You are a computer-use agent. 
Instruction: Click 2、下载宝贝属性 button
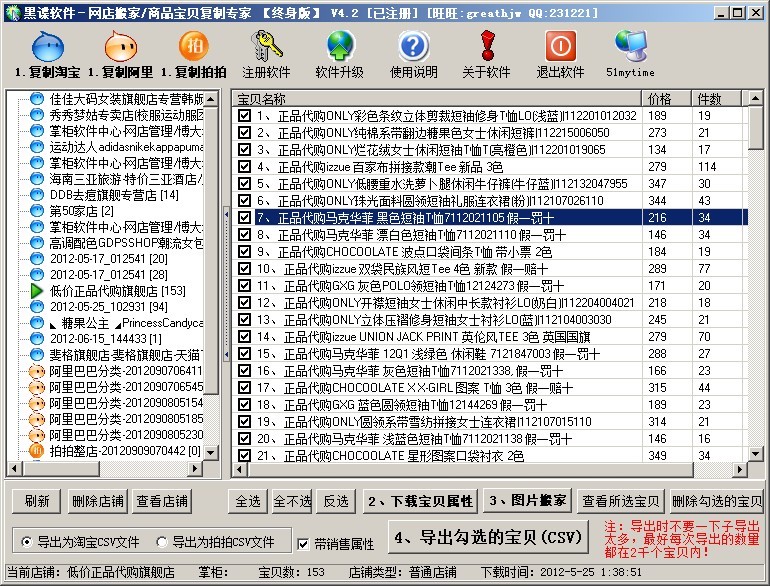(x=420, y=501)
